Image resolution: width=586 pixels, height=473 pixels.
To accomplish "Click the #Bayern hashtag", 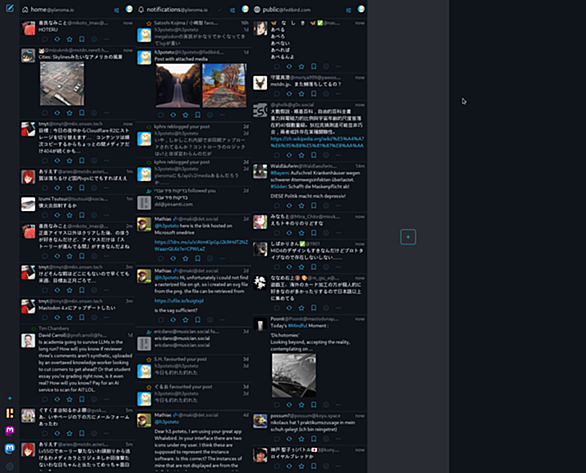I will pos(280,173).
